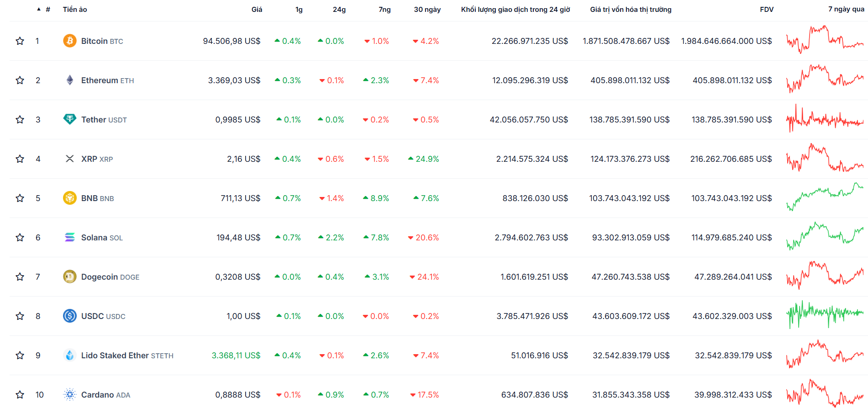This screenshot has width=868, height=409.
Task: Click XRP 30-day change 24.9%
Action: click(x=424, y=159)
